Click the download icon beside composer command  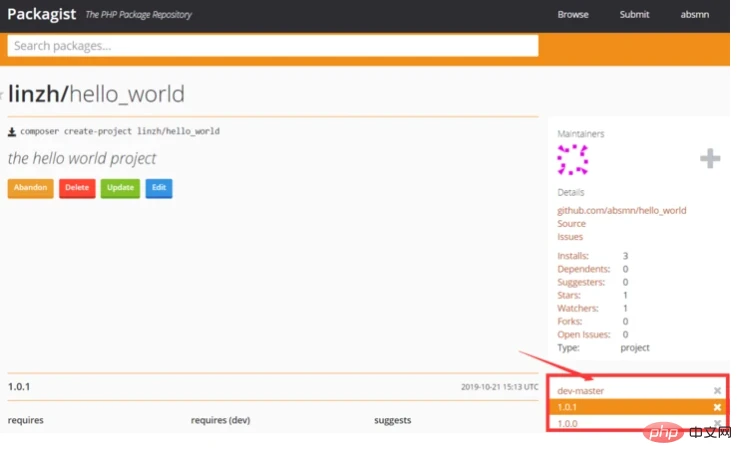pos(12,131)
